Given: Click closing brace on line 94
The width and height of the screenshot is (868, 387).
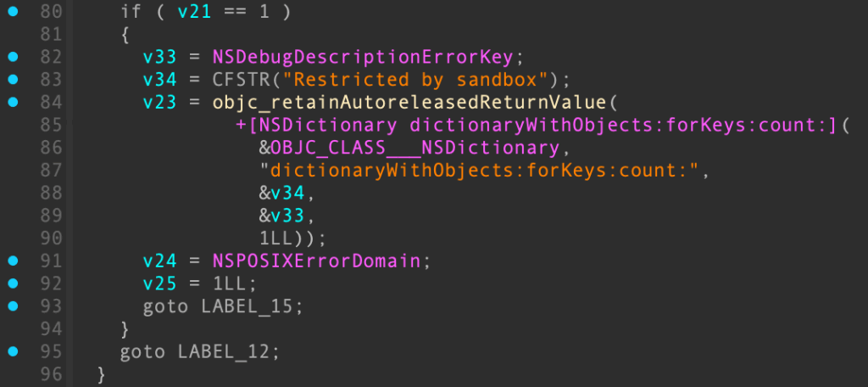Looking at the screenshot, I should pos(125,328).
